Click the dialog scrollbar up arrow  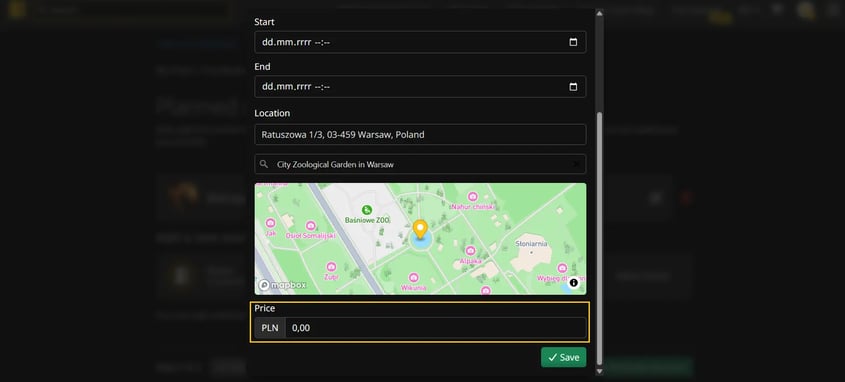(x=599, y=13)
